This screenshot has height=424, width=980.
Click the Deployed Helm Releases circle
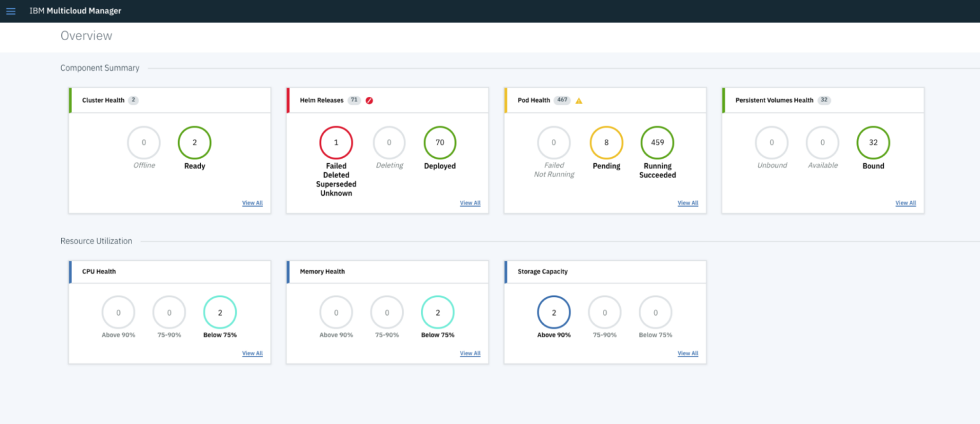[440, 143]
